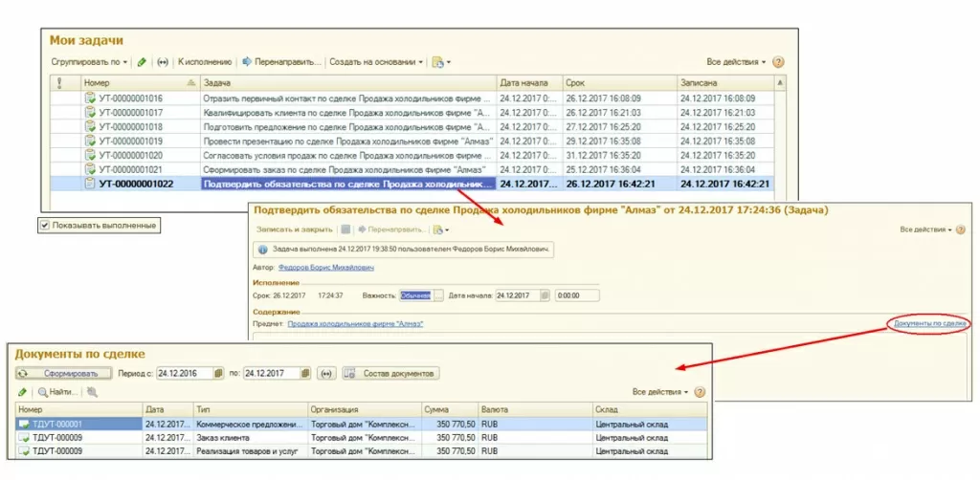This screenshot has height=480, width=980.
Task: Click author link Федоров Борис Михайлович
Action: 324,269
